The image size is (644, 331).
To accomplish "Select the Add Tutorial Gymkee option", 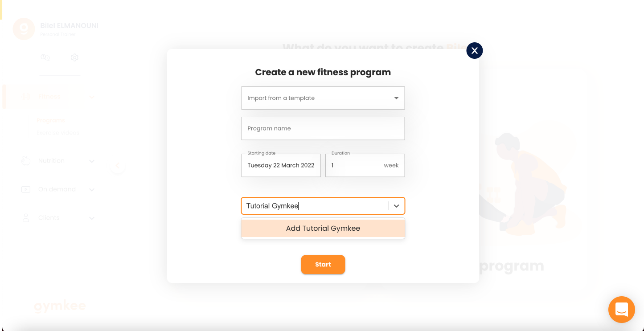I will (x=323, y=228).
